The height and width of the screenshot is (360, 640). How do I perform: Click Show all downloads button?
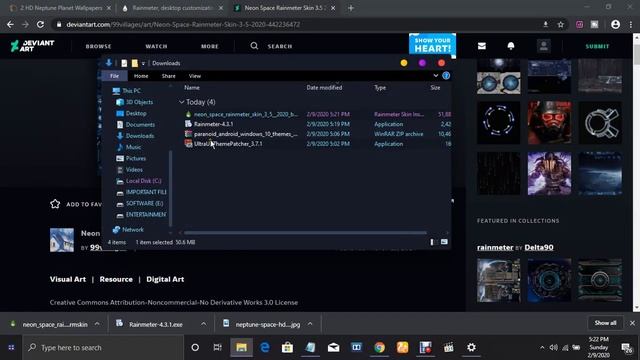coord(605,323)
